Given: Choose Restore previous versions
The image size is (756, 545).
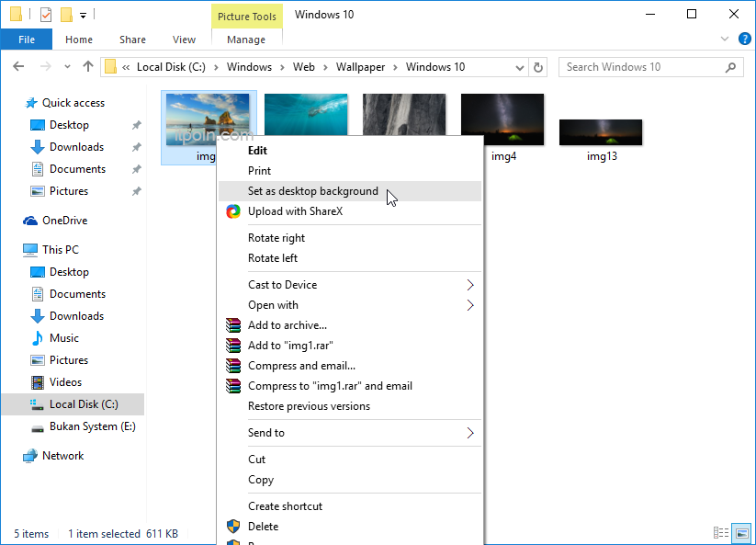Looking at the screenshot, I should pyautogui.click(x=350, y=406).
